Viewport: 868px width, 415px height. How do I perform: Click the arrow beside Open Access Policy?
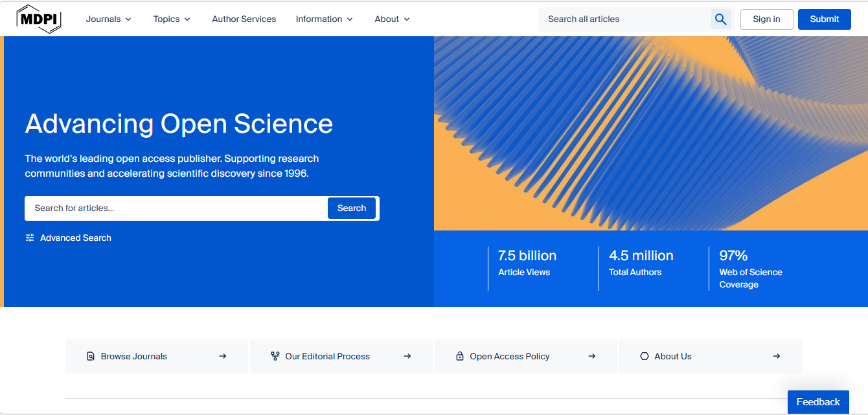(x=591, y=355)
